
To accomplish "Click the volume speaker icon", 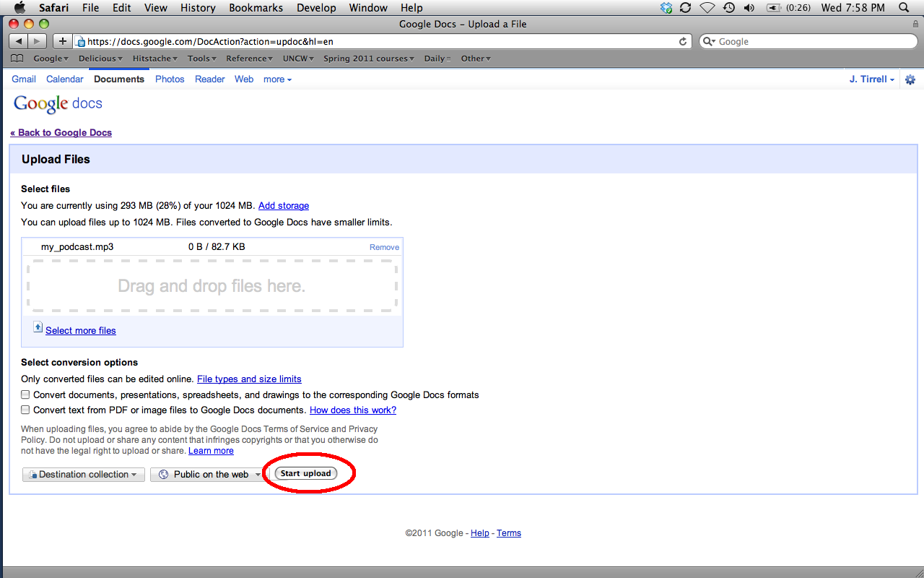I will [749, 8].
